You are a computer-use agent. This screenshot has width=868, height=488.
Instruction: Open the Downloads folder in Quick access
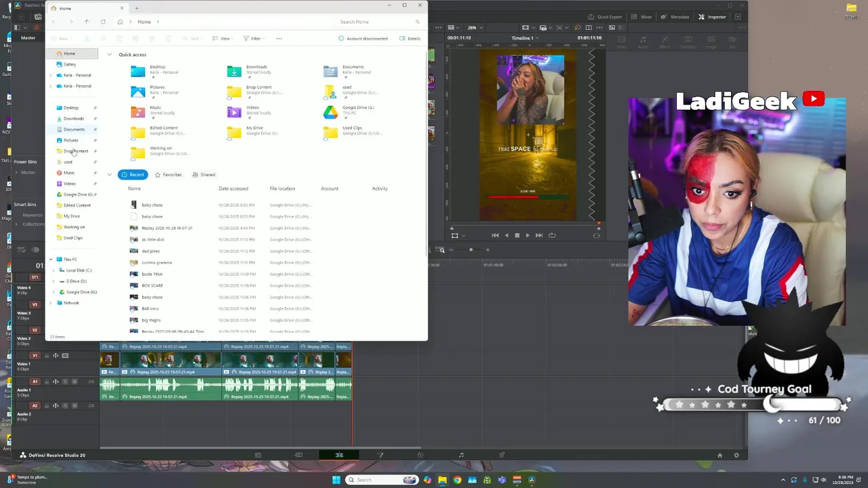click(250, 70)
